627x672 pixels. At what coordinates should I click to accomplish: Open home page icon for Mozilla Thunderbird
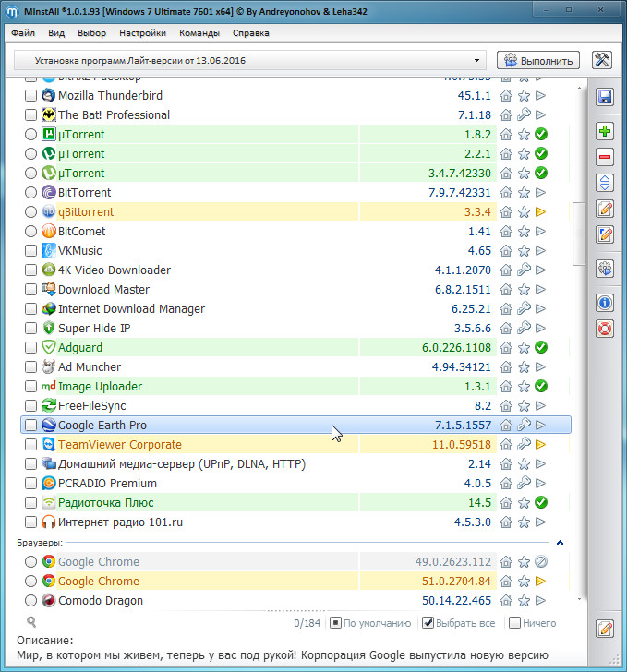(506, 96)
